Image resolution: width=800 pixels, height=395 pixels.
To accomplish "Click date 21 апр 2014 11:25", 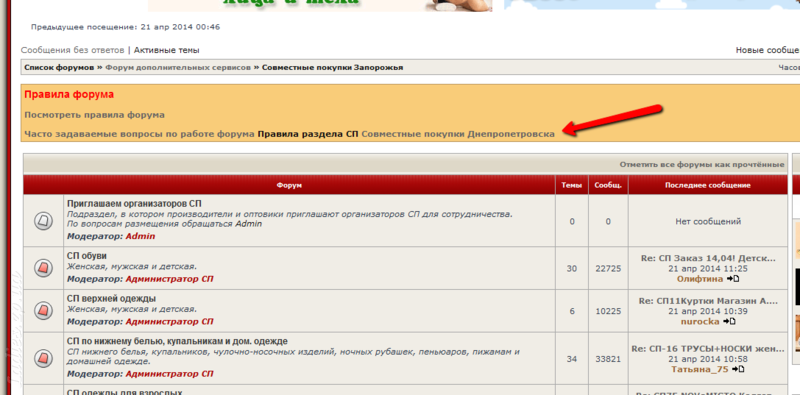I will 708,268.
